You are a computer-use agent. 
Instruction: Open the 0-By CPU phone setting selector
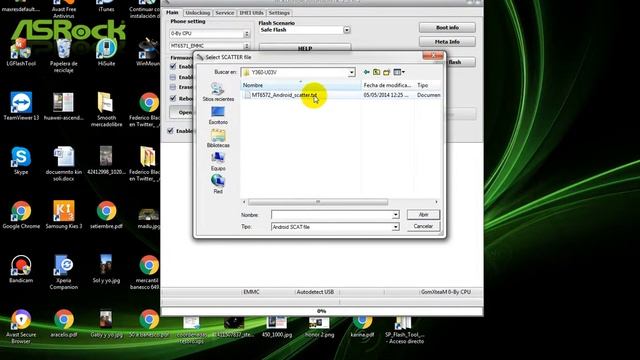209,33
